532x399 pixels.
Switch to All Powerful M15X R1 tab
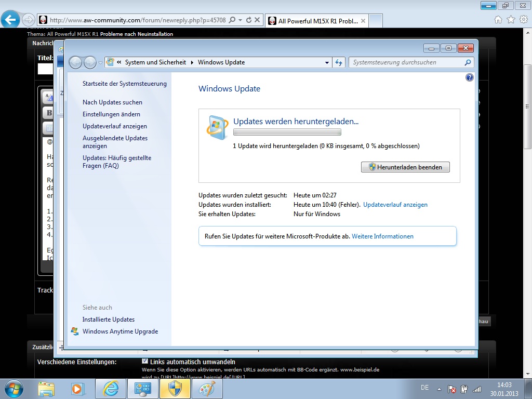pos(317,21)
